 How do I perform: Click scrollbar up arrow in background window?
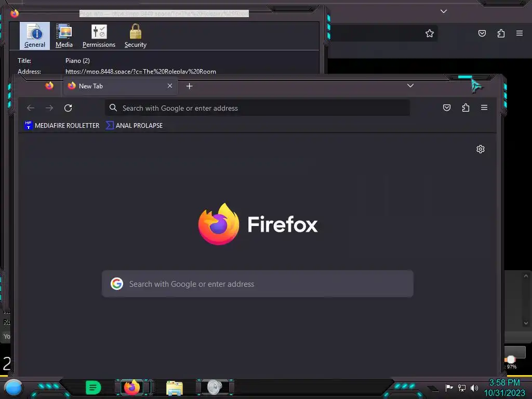tap(526, 276)
